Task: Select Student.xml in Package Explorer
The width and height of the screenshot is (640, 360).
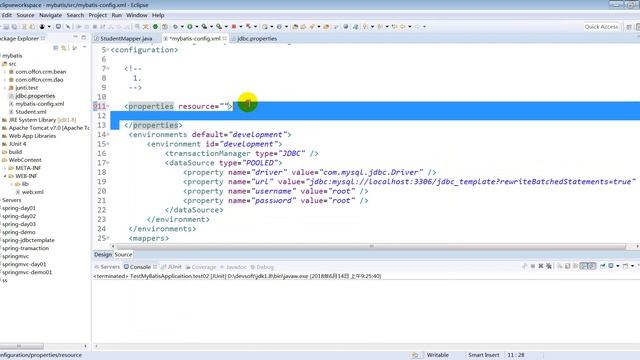Action: click(x=30, y=112)
